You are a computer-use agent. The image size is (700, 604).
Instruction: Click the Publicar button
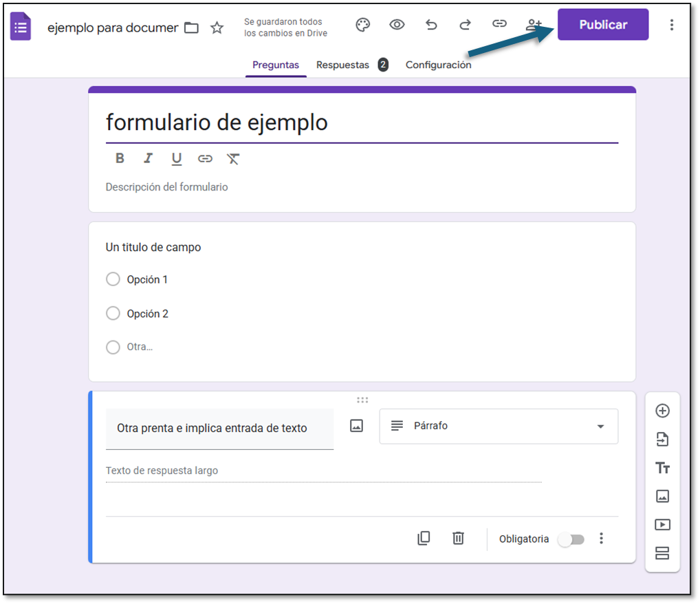click(602, 25)
